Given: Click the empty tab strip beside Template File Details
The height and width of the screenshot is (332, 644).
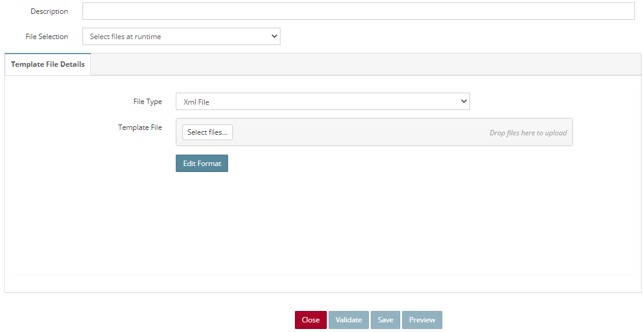Looking at the screenshot, I should [x=365, y=64].
